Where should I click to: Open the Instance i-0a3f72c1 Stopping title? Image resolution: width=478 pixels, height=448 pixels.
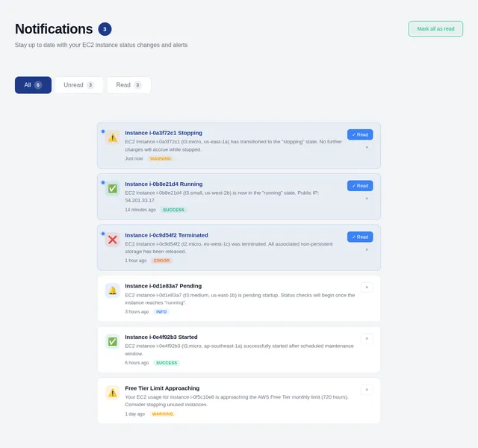(164, 133)
